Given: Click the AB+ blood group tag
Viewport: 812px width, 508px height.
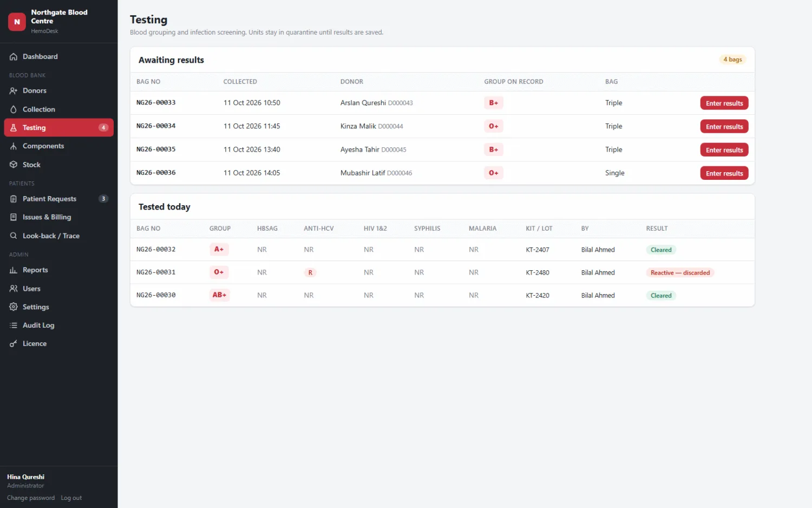Looking at the screenshot, I should point(219,295).
